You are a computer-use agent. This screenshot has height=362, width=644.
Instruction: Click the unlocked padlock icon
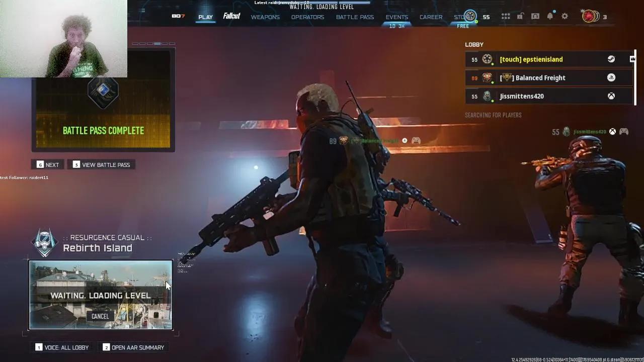pyautogui.click(x=520, y=16)
